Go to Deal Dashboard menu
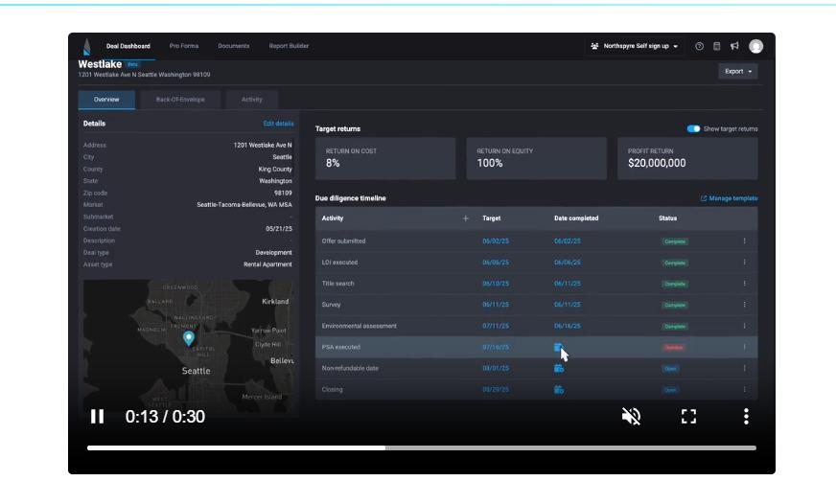The width and height of the screenshot is (836, 504). click(128, 46)
